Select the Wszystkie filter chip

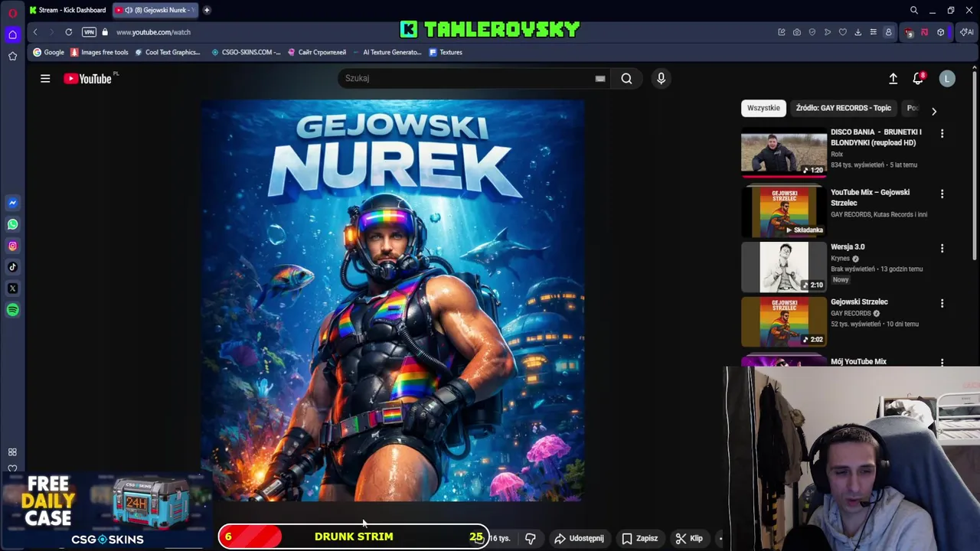click(x=763, y=108)
